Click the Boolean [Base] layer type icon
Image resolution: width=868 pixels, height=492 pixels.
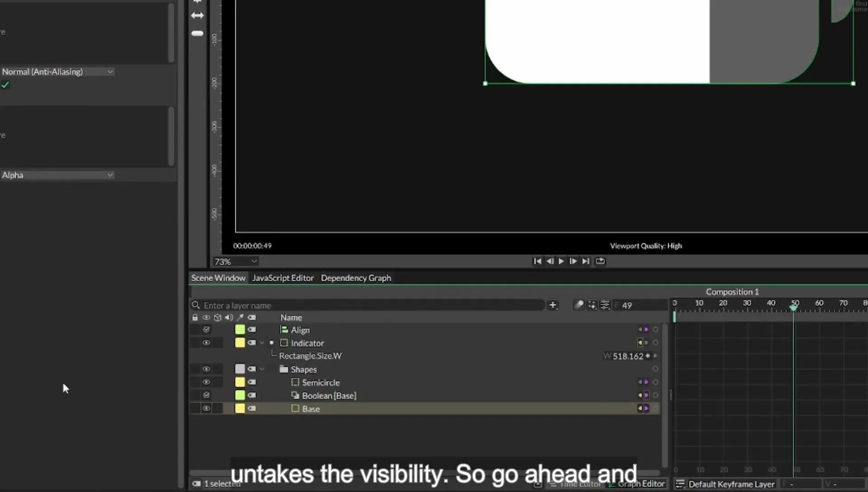[295, 395]
